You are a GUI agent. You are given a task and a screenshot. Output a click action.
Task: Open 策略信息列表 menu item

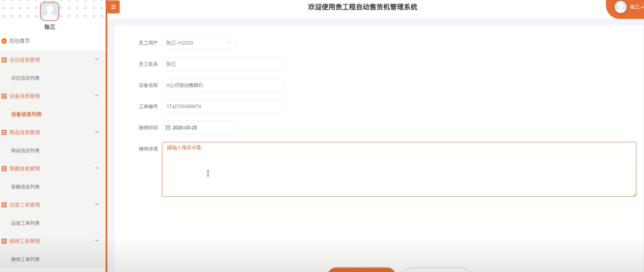25,187
